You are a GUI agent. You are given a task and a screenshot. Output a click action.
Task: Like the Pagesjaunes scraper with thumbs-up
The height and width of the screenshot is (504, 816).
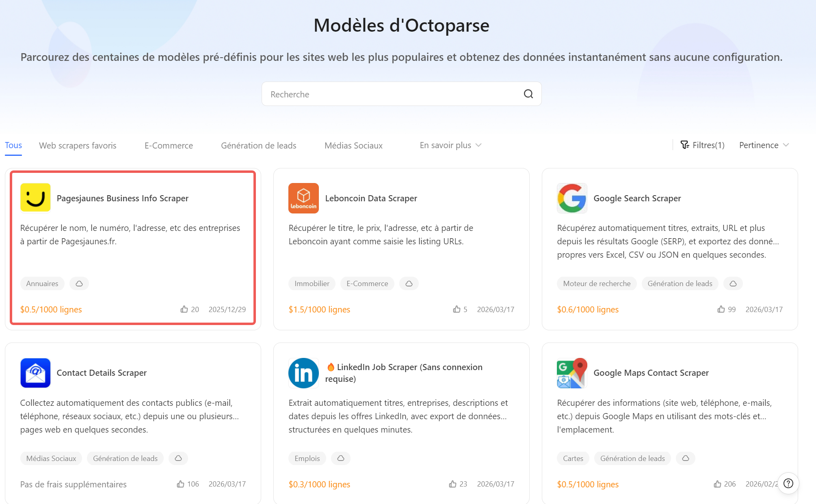(x=184, y=309)
